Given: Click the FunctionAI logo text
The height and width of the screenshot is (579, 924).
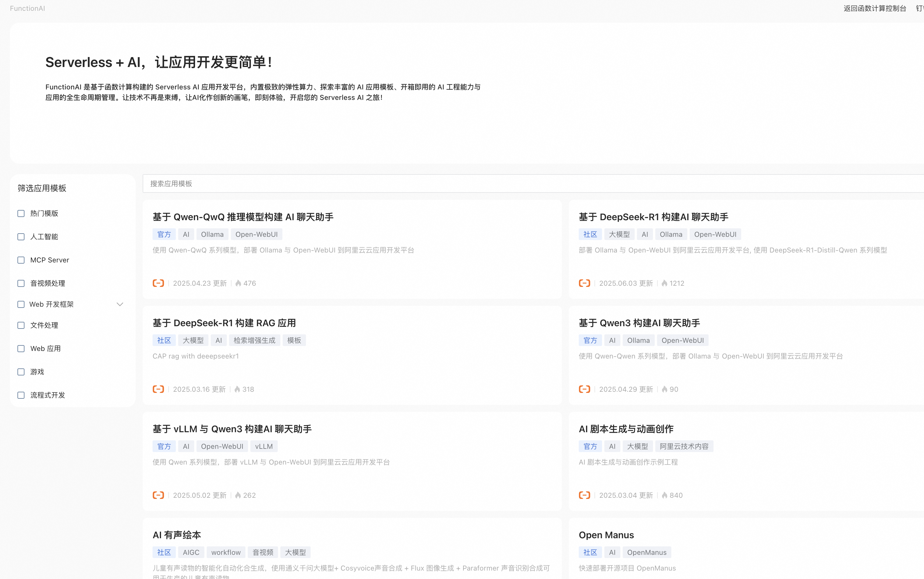Looking at the screenshot, I should [28, 8].
